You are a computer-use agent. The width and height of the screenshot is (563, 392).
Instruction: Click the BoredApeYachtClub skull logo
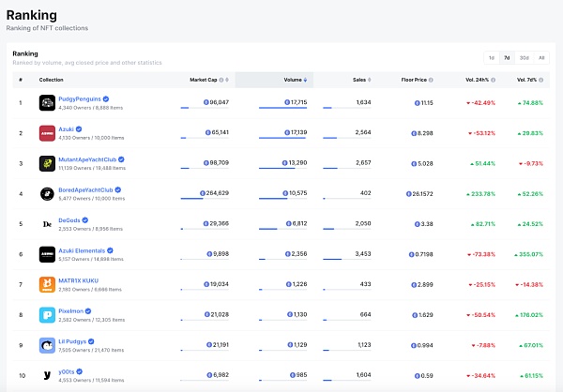coord(47,193)
